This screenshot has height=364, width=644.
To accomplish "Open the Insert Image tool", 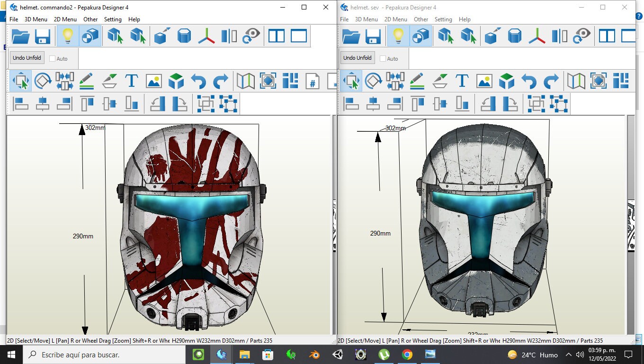I will [153, 81].
